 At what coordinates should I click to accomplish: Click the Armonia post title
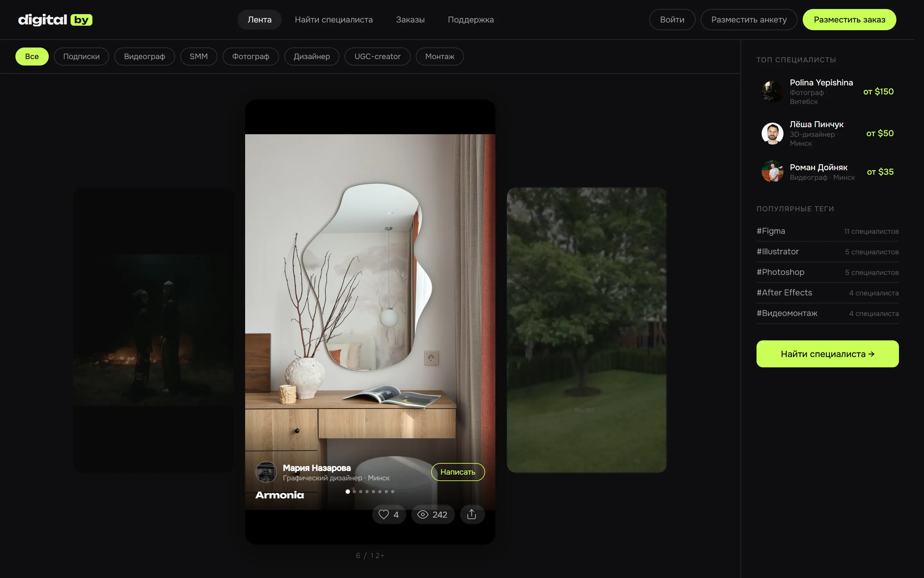coord(279,495)
